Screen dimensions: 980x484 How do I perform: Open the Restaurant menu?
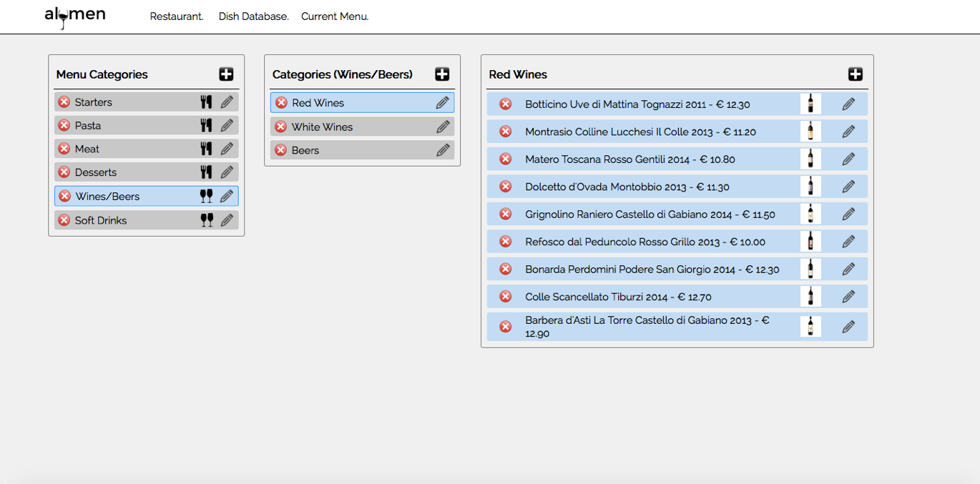click(177, 16)
